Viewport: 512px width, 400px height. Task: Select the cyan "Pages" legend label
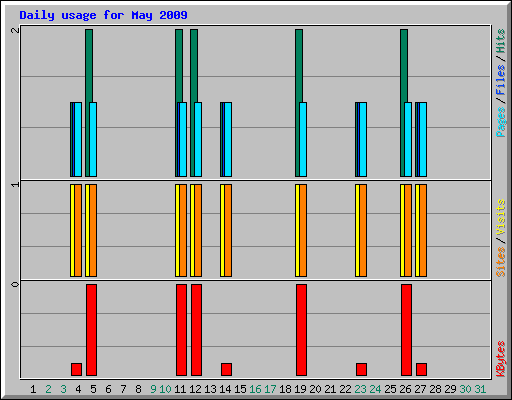click(501, 122)
